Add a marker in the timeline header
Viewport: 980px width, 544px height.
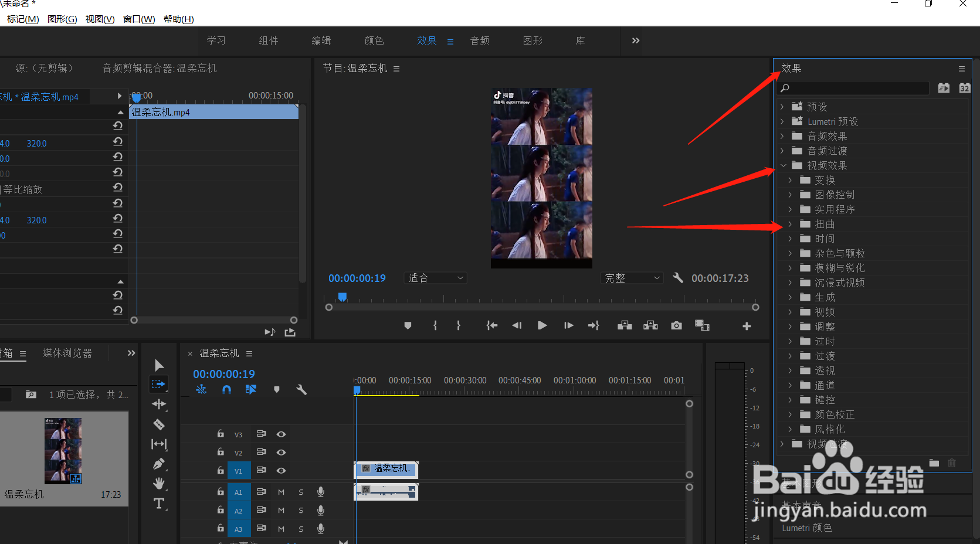(x=277, y=389)
